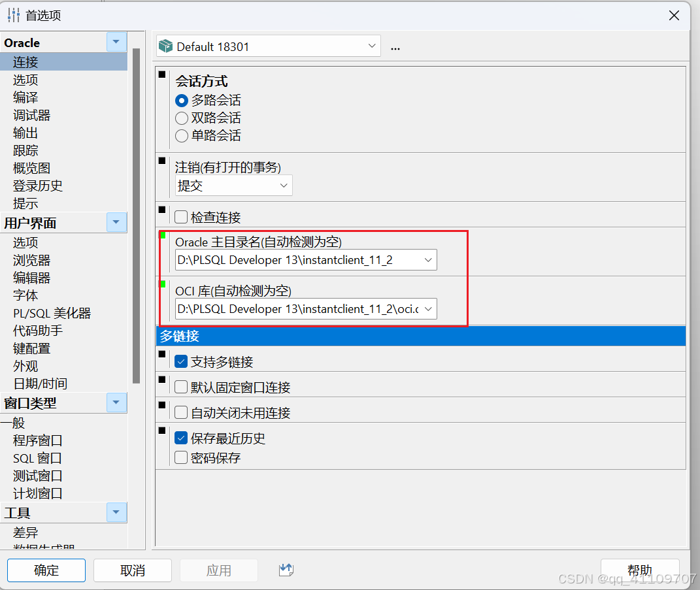Click the 帮助 button
The image size is (700, 590).
(x=639, y=570)
